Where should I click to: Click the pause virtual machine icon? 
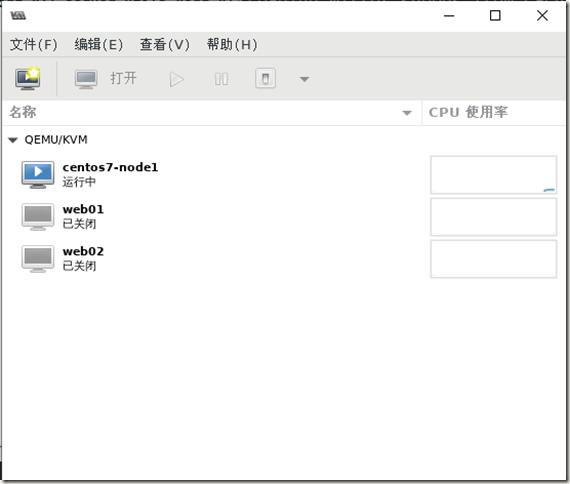point(221,79)
